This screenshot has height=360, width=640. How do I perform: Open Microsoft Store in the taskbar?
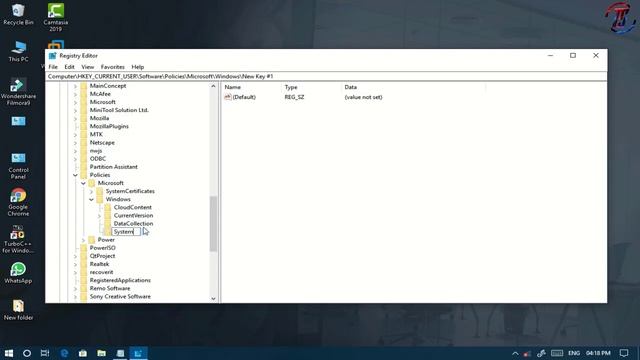[83, 353]
